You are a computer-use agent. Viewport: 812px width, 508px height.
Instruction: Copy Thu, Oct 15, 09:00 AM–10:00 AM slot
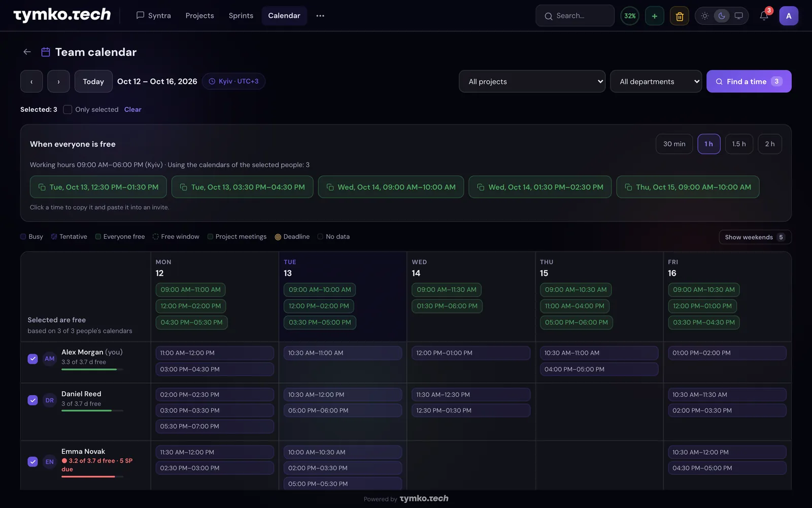688,187
